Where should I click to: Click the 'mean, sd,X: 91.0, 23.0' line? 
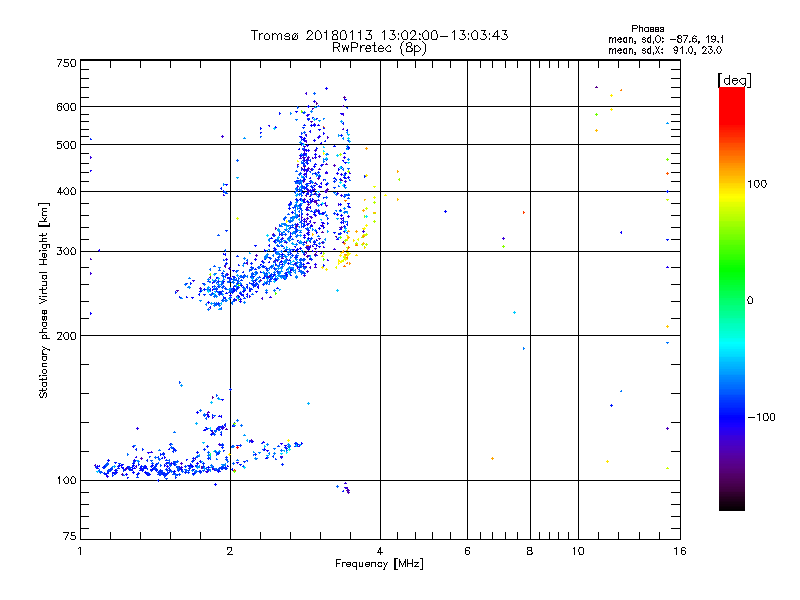pyautogui.click(x=665, y=50)
